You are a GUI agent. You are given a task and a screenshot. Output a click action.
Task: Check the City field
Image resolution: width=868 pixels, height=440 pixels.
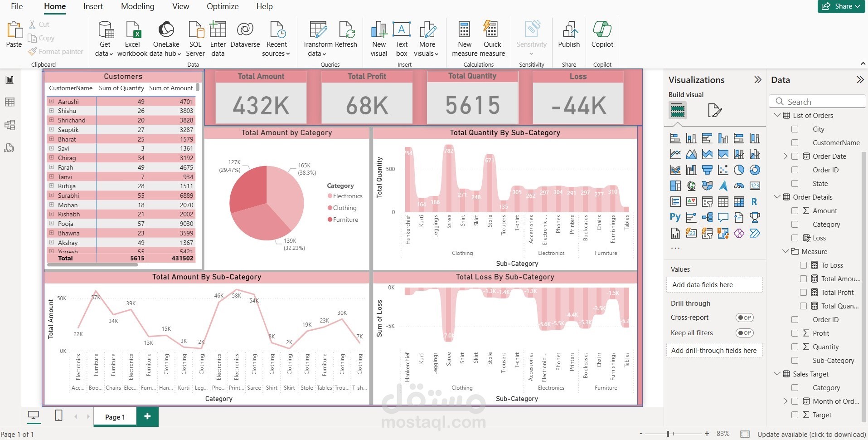(x=795, y=129)
